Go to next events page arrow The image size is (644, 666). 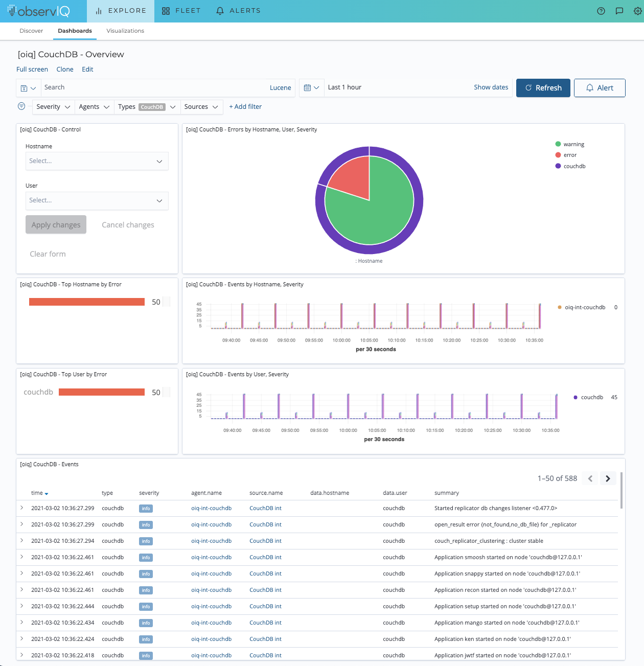click(608, 478)
